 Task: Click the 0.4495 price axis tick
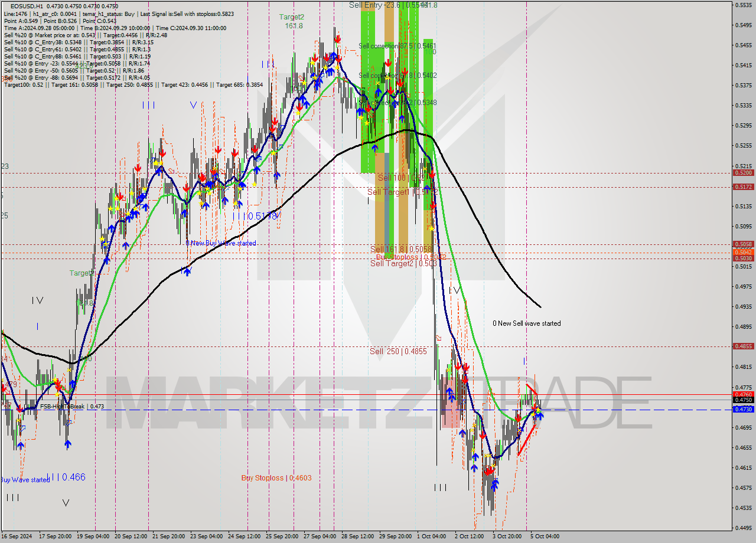point(743,528)
